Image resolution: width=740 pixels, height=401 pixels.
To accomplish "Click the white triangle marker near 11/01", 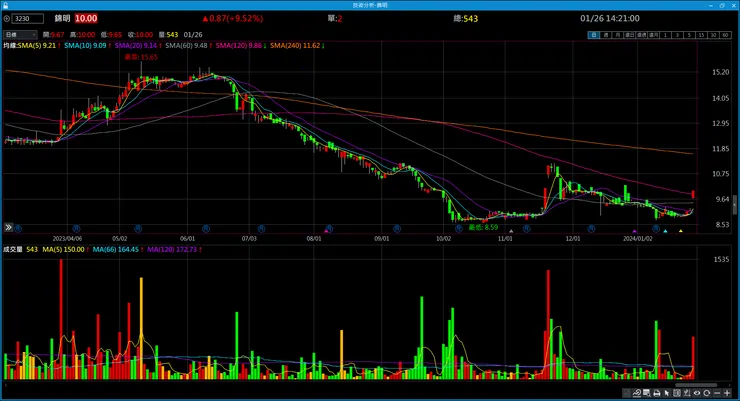I will pyautogui.click(x=511, y=231).
